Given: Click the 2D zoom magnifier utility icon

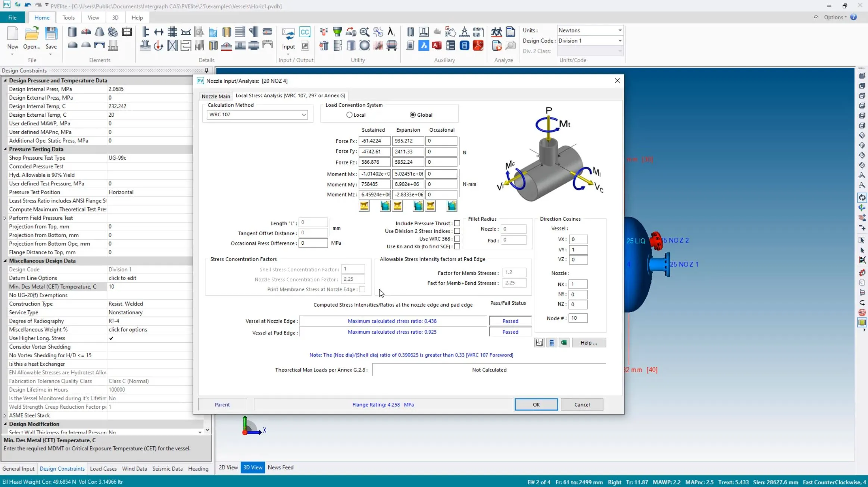Looking at the screenshot, I should (365, 32).
